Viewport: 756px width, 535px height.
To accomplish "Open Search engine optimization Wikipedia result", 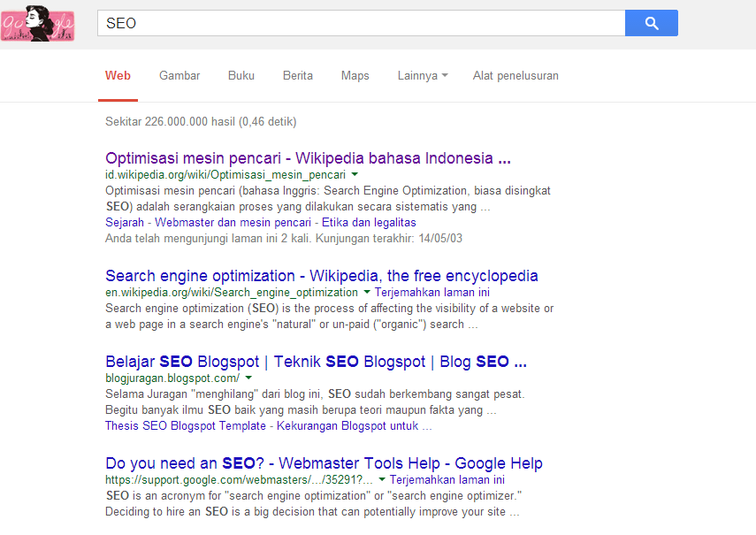I will pos(322,276).
